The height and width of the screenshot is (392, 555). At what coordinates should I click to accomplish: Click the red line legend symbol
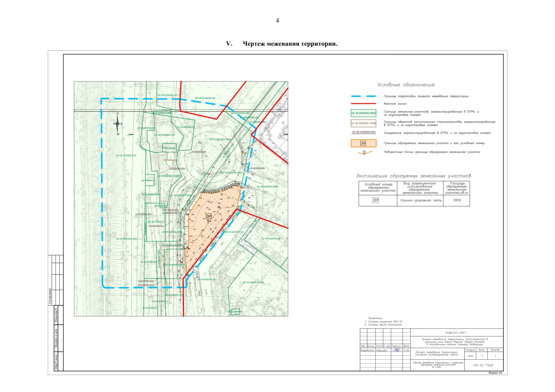363,104
